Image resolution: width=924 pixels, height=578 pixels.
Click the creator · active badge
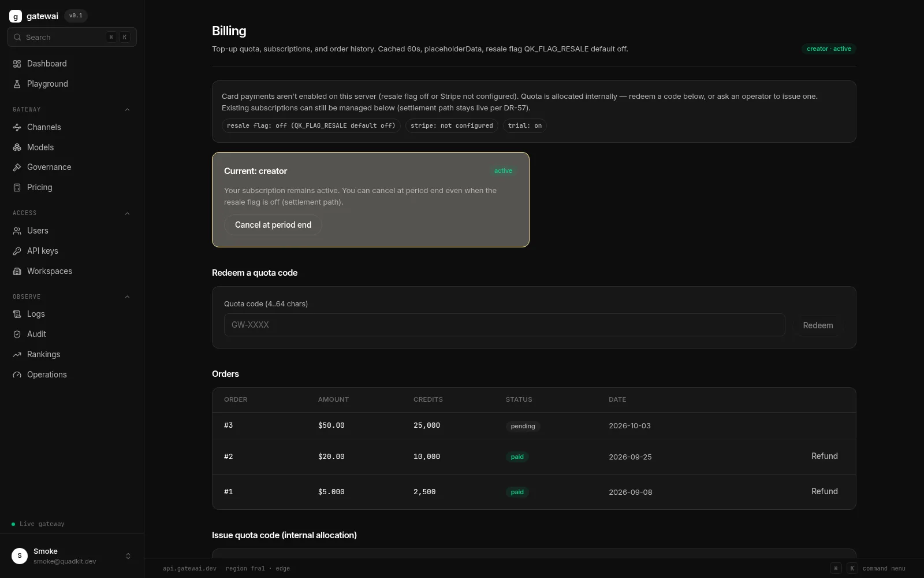pyautogui.click(x=829, y=49)
